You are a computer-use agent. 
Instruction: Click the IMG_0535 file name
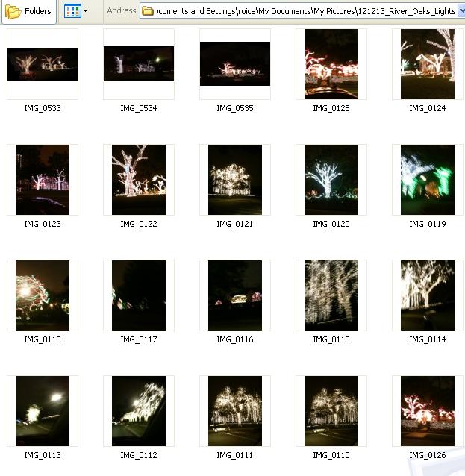point(235,108)
